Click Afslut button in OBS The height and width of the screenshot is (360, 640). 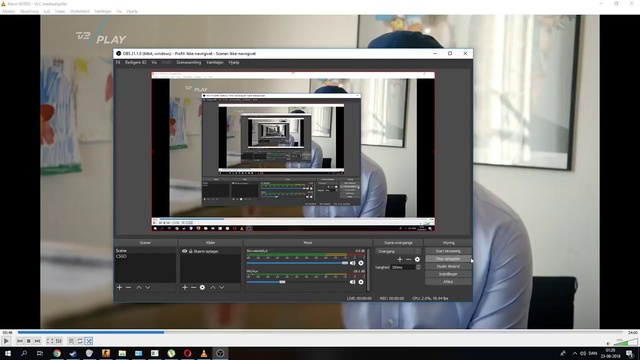point(448,282)
